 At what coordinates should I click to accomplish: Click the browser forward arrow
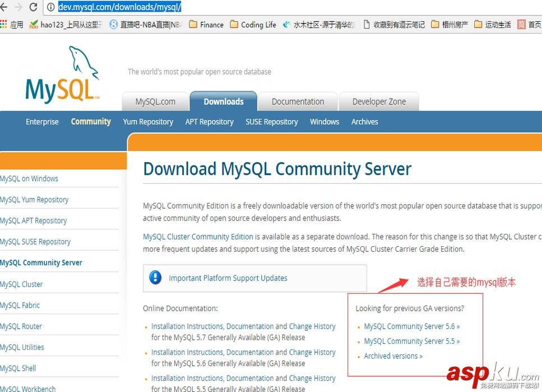pos(18,7)
